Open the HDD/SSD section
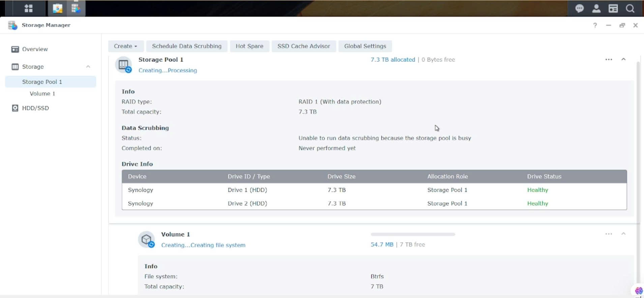The height and width of the screenshot is (298, 644). 35,108
